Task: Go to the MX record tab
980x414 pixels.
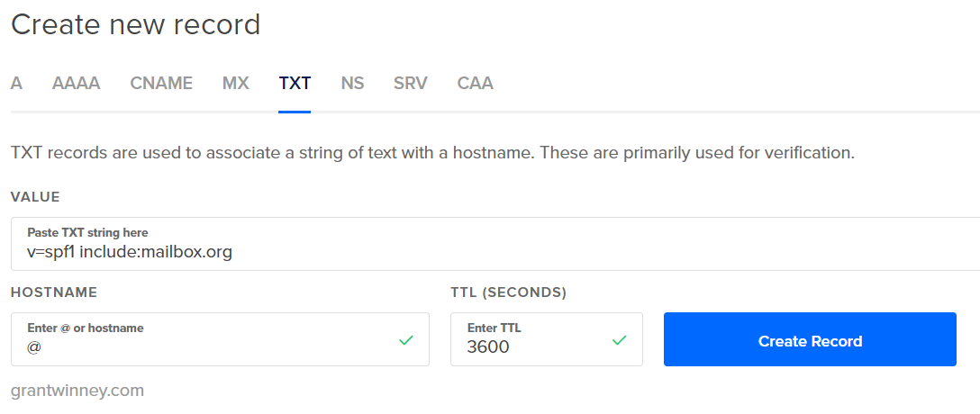Action: point(235,84)
